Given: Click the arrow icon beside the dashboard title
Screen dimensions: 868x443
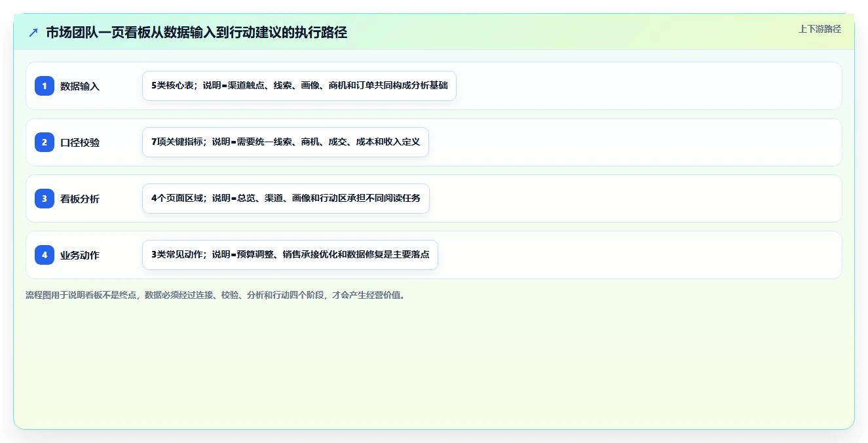Looking at the screenshot, I should pyautogui.click(x=33, y=33).
